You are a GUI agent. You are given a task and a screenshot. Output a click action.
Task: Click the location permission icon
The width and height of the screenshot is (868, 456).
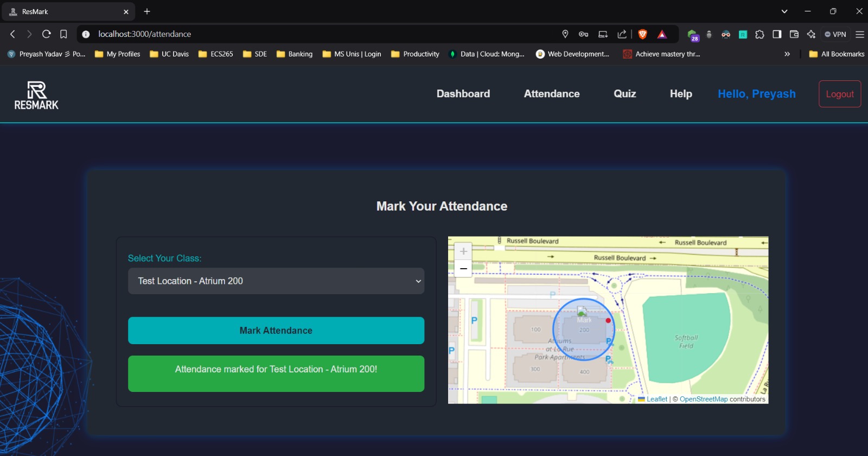coord(565,34)
